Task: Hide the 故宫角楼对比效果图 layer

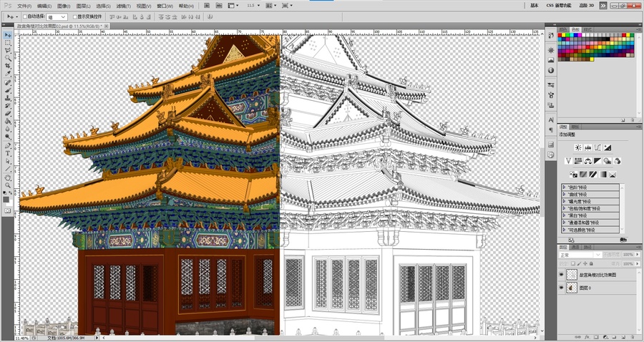Action: pos(561,274)
